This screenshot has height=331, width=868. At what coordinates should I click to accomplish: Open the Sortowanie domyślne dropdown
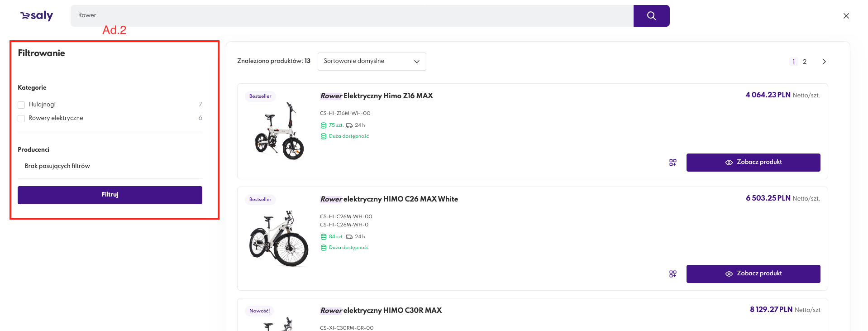pos(371,62)
